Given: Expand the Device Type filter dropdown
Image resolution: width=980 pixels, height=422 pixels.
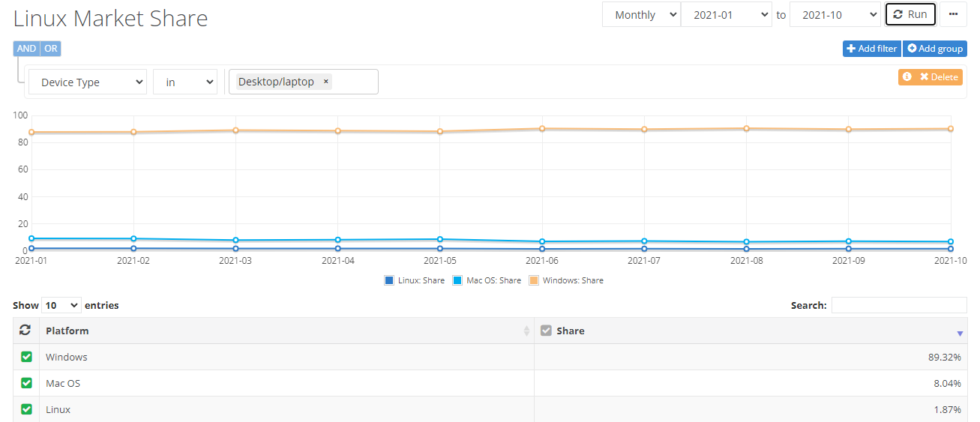Looking at the screenshot, I should (87, 82).
